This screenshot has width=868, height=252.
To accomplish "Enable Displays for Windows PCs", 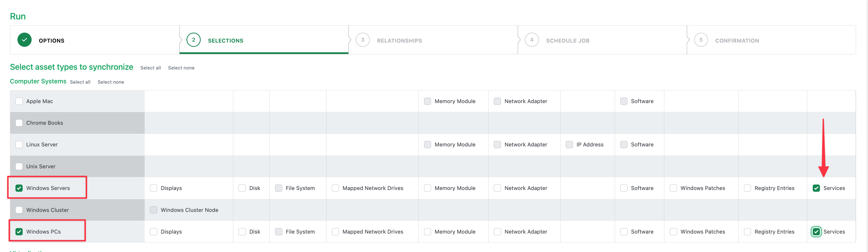I will 154,231.
